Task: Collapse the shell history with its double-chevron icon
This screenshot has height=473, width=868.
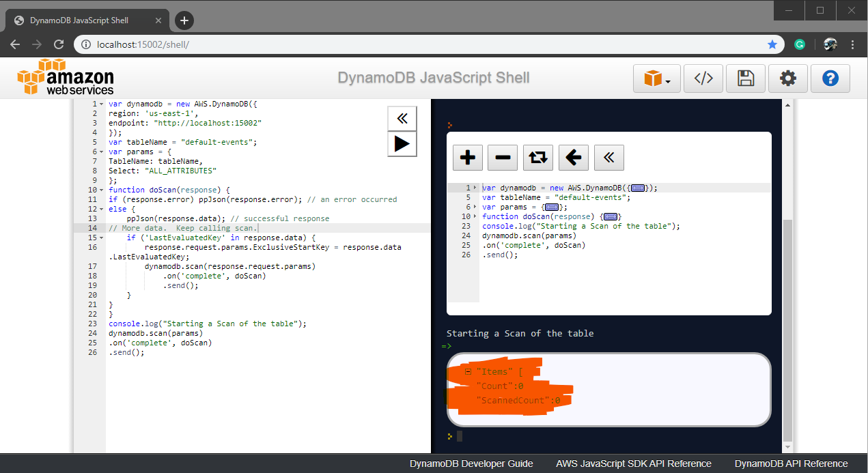Action: [608, 158]
